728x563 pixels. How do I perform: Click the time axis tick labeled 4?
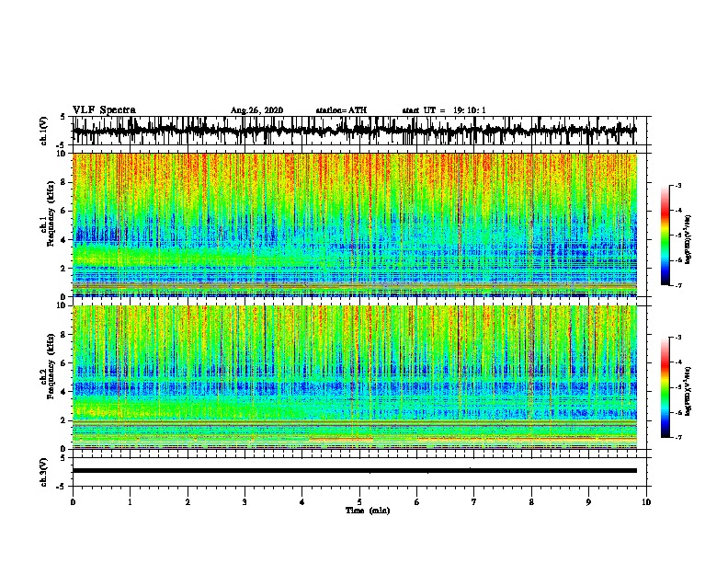coord(302,502)
